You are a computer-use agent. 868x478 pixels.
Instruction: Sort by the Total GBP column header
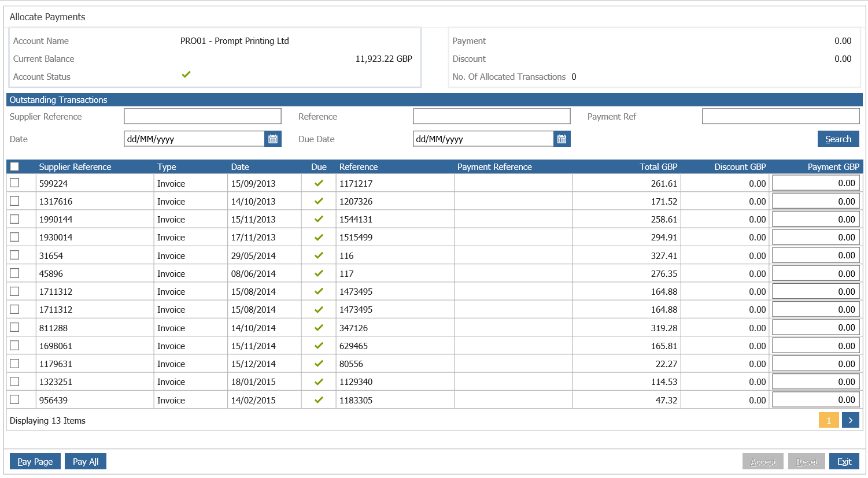(x=659, y=166)
